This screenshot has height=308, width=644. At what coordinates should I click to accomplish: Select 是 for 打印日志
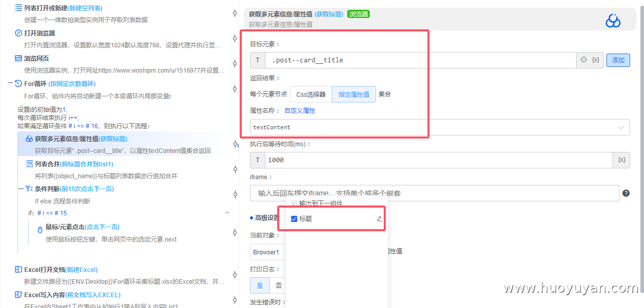(x=260, y=285)
